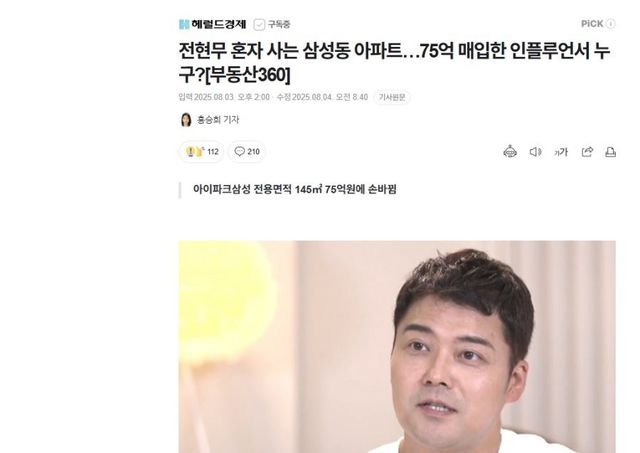
Task: Click the headline about 전현무 삼성동 아파트
Action: pyautogui.click(x=394, y=63)
